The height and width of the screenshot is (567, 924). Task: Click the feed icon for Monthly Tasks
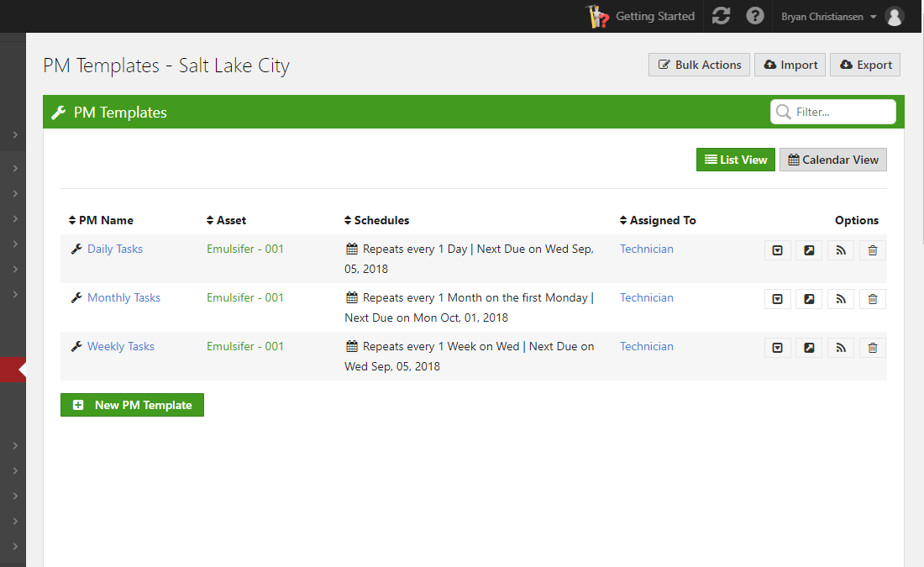841,299
